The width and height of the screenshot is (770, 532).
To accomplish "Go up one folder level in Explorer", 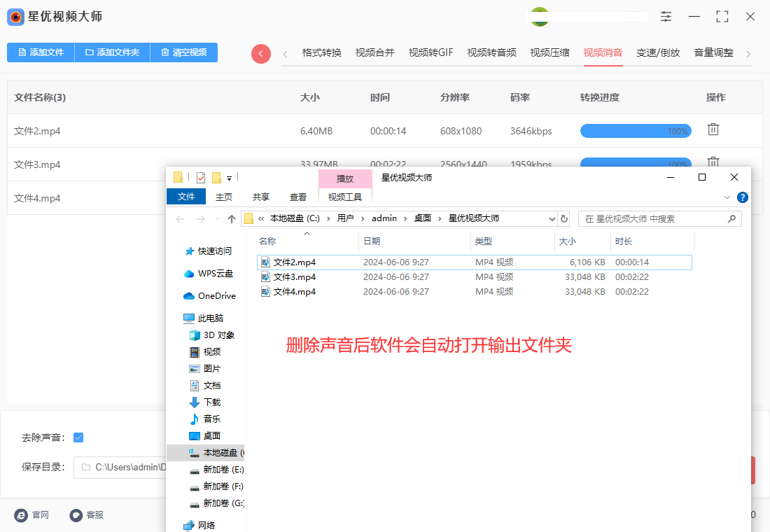I will pyautogui.click(x=232, y=219).
